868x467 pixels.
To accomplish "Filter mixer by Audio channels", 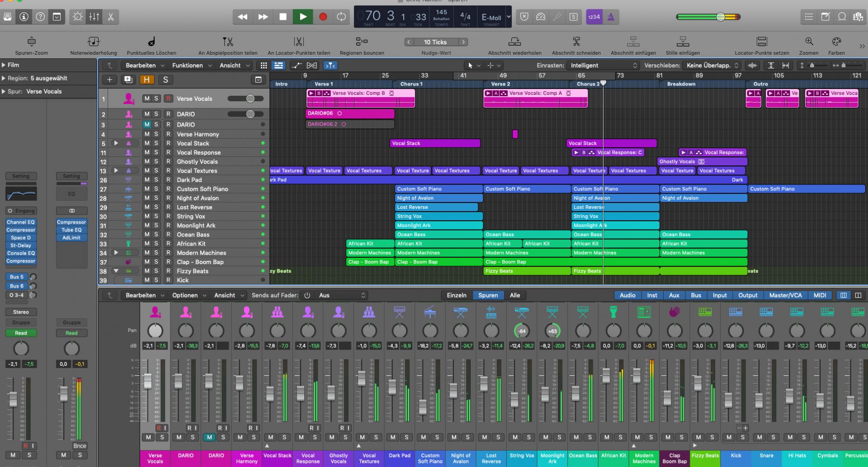I will [x=627, y=295].
